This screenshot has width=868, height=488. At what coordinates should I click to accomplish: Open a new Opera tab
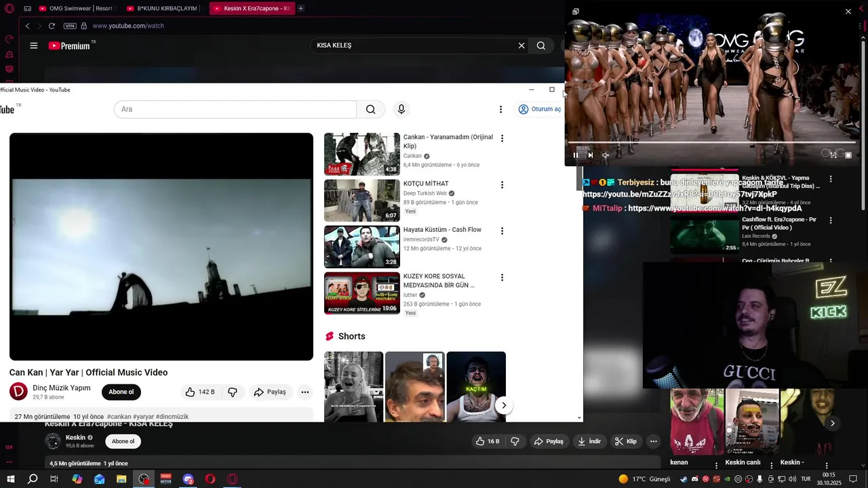click(300, 8)
